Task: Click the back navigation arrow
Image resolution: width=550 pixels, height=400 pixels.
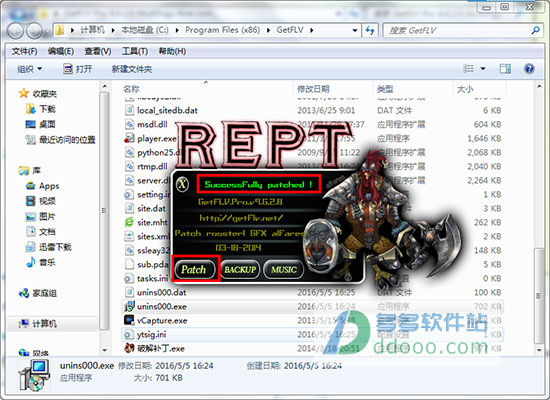Action: pos(15,31)
